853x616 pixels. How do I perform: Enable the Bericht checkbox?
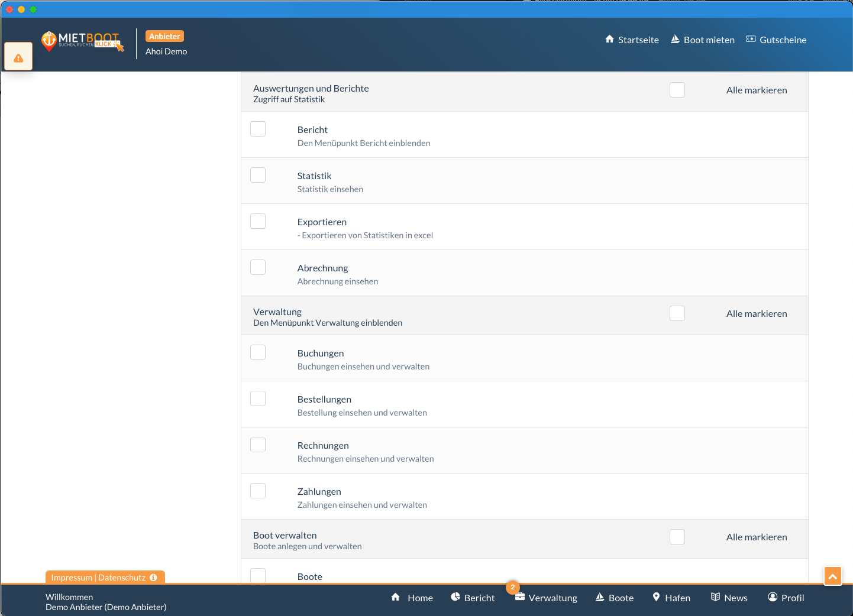coord(258,129)
